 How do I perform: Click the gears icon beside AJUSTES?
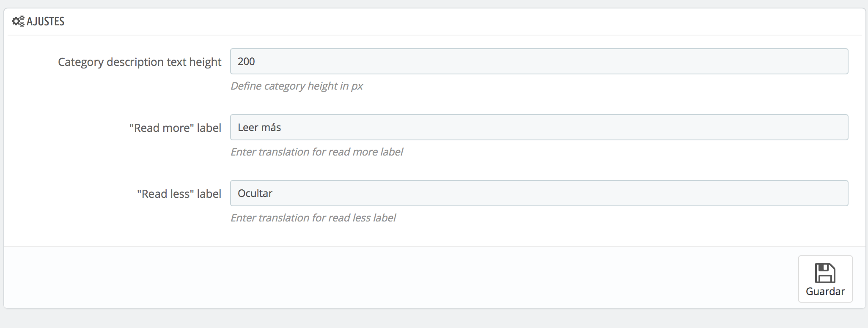18,22
